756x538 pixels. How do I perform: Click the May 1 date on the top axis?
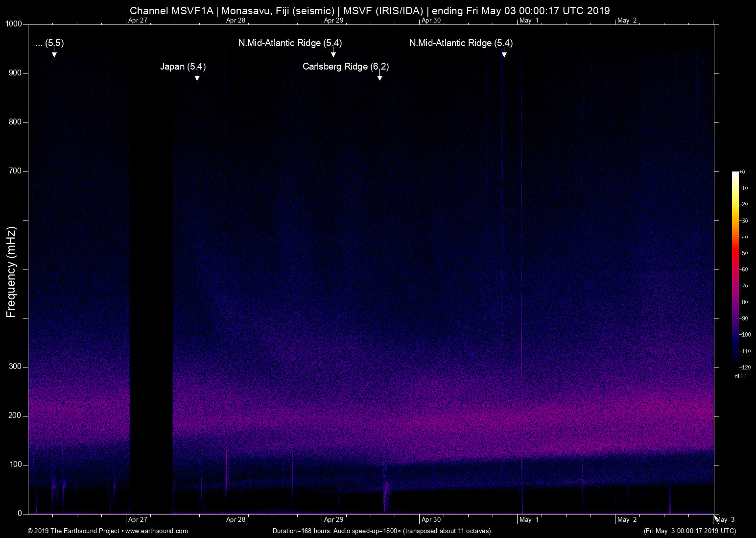coord(529,21)
